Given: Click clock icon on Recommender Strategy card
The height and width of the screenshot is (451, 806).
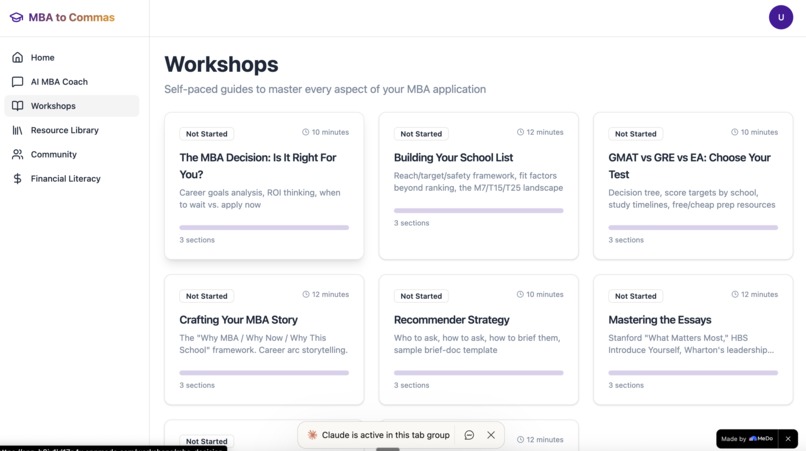Looking at the screenshot, I should (x=520, y=294).
